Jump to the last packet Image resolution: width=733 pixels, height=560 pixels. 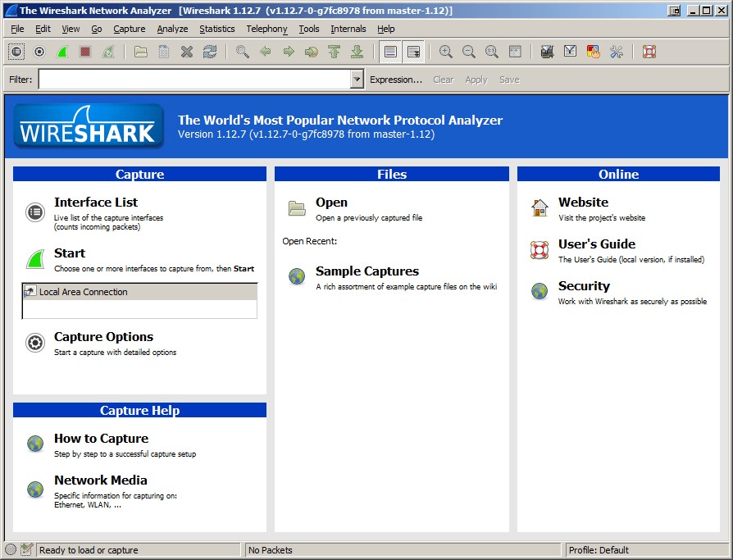pos(357,52)
